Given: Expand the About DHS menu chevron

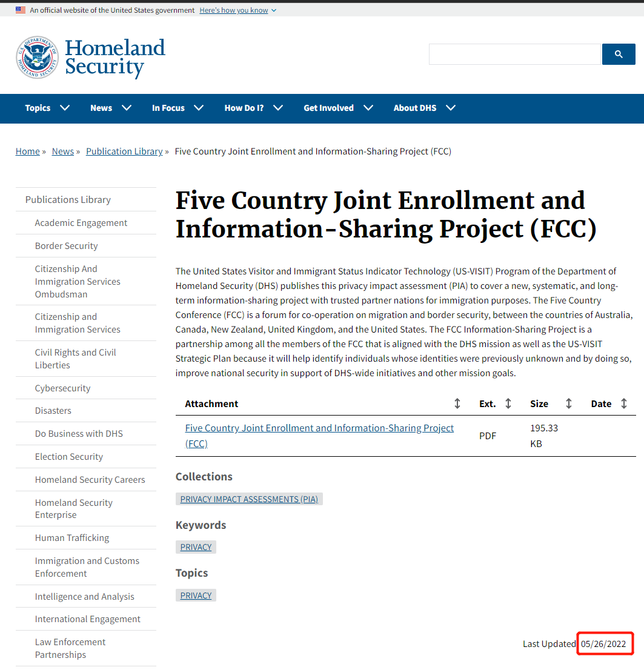Looking at the screenshot, I should coord(451,108).
